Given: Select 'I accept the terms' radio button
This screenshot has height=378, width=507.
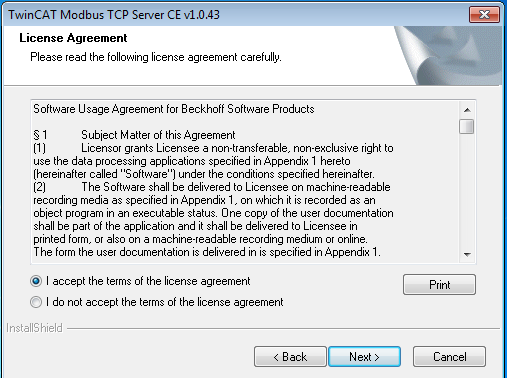Looking at the screenshot, I should (x=36, y=281).
